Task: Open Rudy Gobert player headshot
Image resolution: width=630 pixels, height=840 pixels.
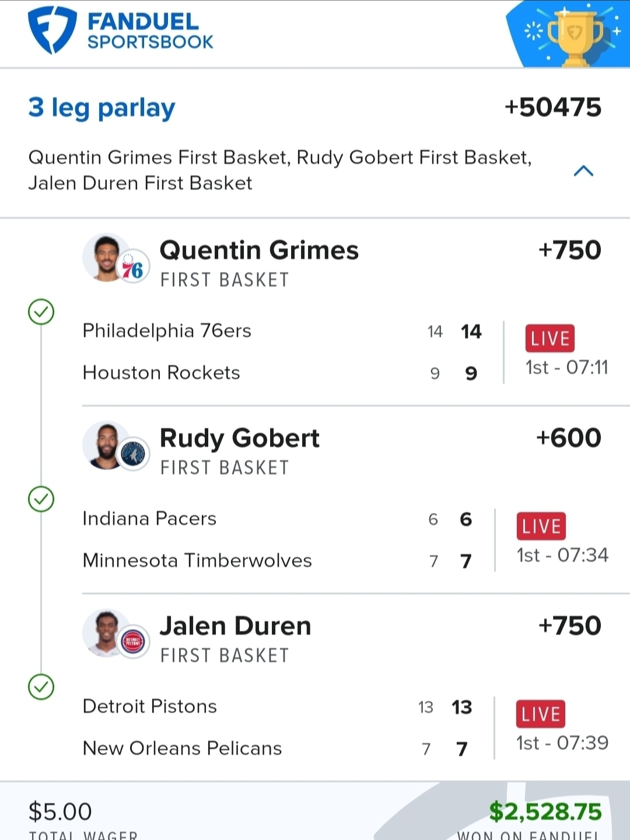Action: click(106, 445)
